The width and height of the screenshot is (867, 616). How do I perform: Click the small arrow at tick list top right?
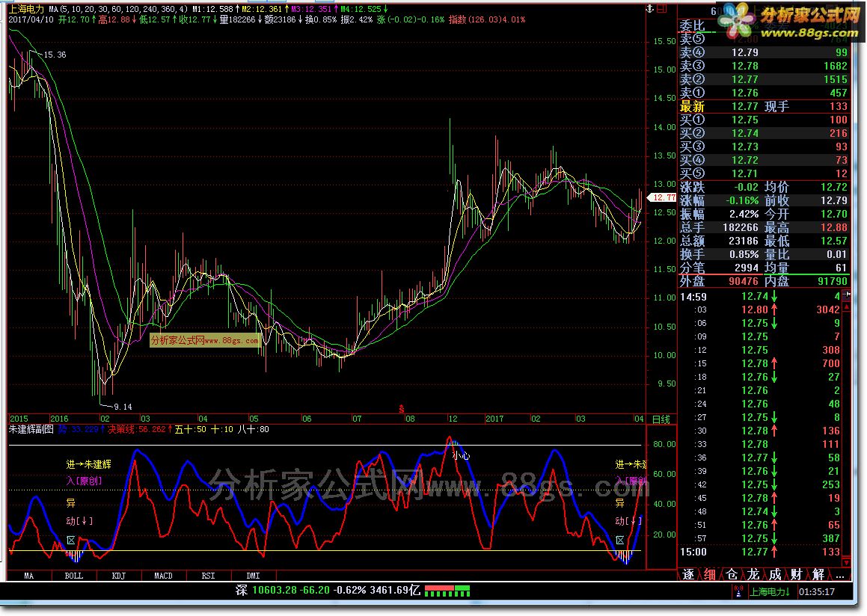[x=848, y=295]
